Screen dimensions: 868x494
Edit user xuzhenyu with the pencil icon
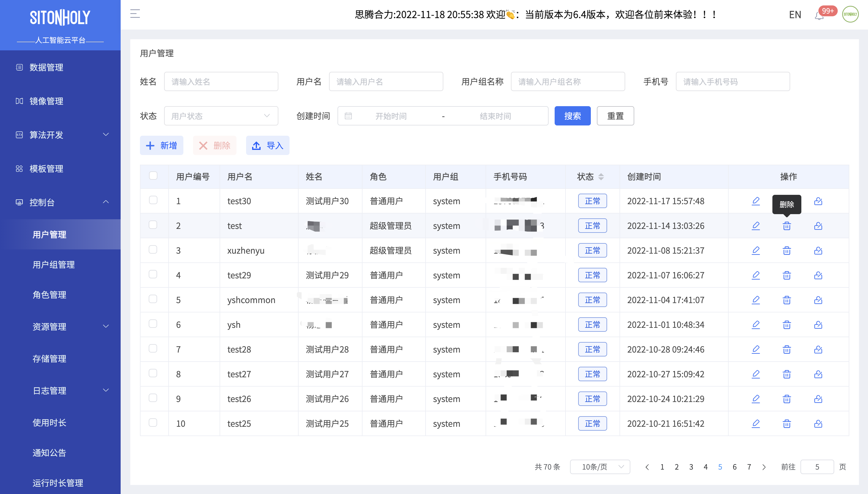(x=756, y=251)
